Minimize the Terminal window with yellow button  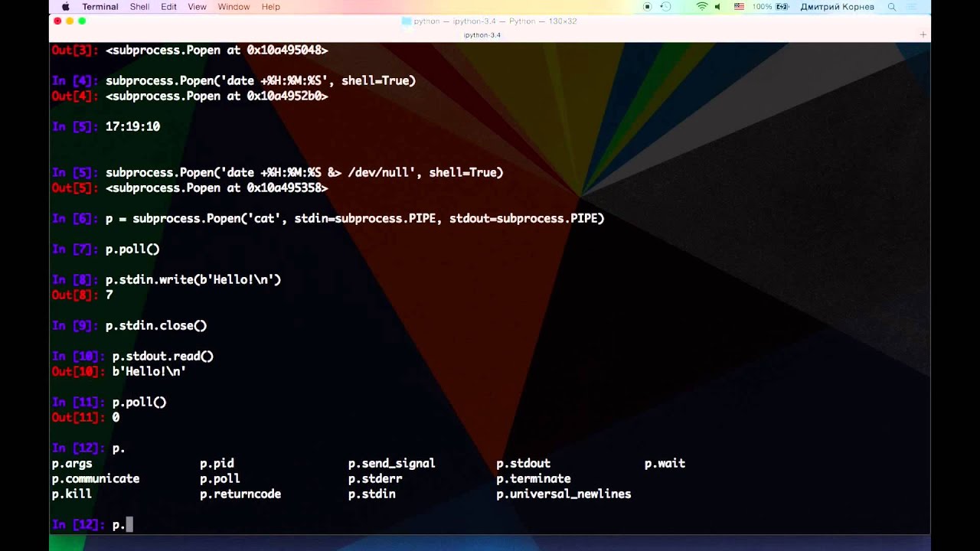tap(70, 21)
